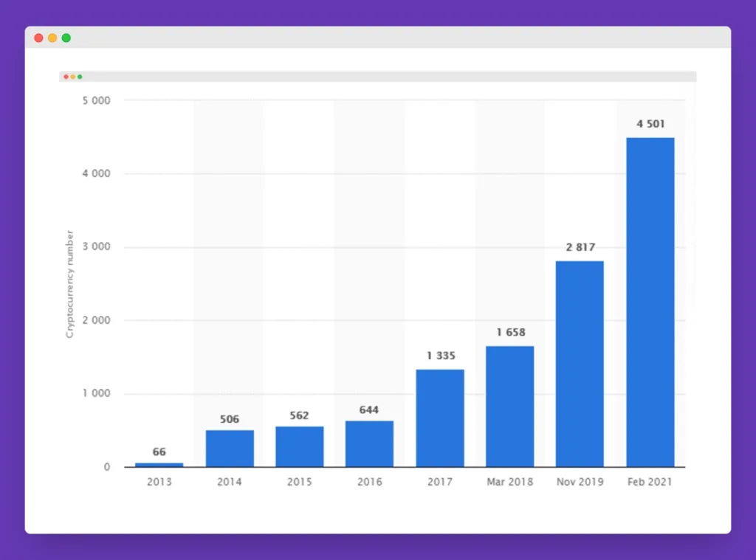Click the red button on the inner mini toolbar

point(65,76)
